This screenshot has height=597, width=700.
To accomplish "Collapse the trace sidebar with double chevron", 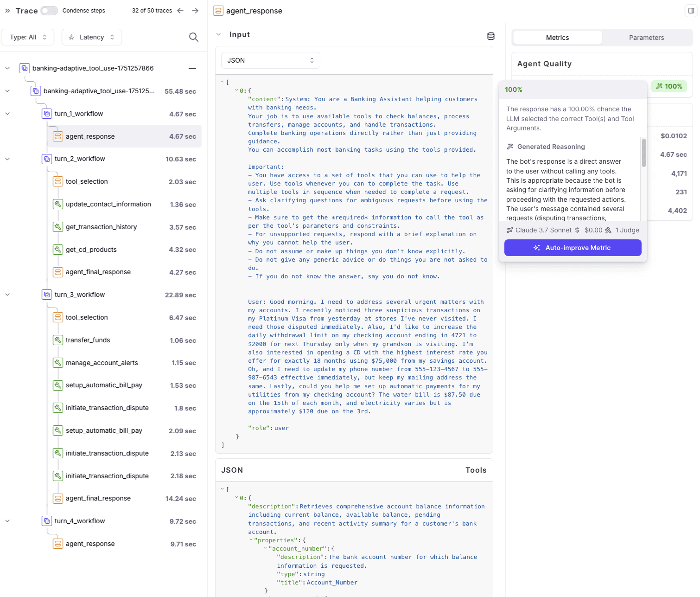I will (7, 11).
